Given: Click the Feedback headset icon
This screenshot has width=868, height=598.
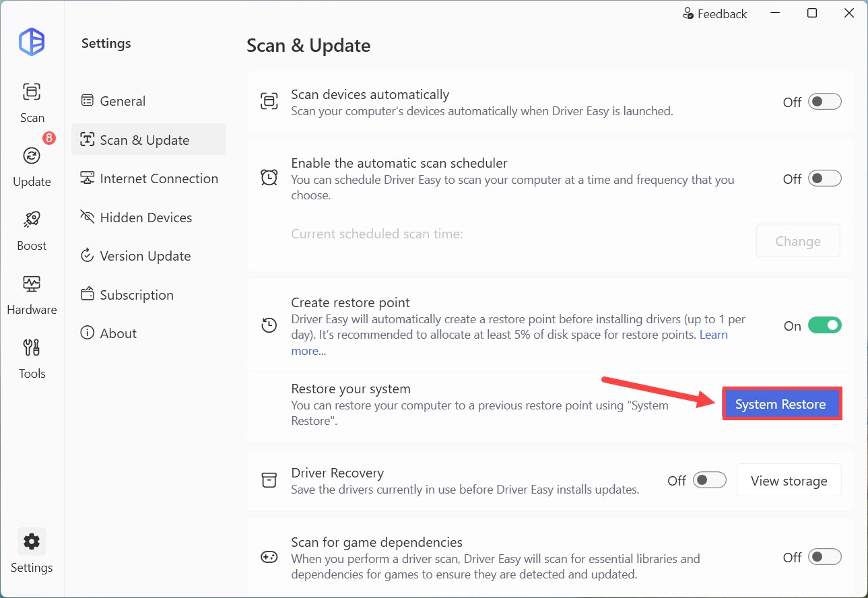Looking at the screenshot, I should (688, 13).
